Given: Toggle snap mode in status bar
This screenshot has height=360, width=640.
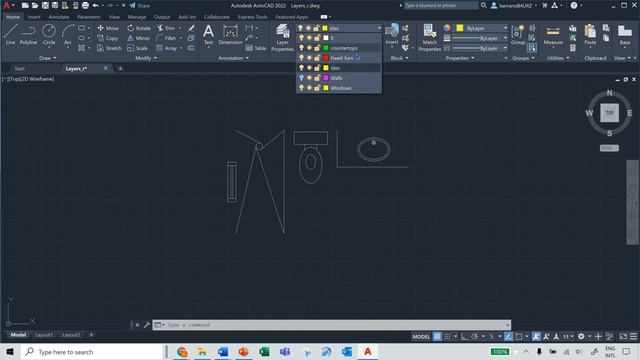Looking at the screenshot, I should pos(447,336).
